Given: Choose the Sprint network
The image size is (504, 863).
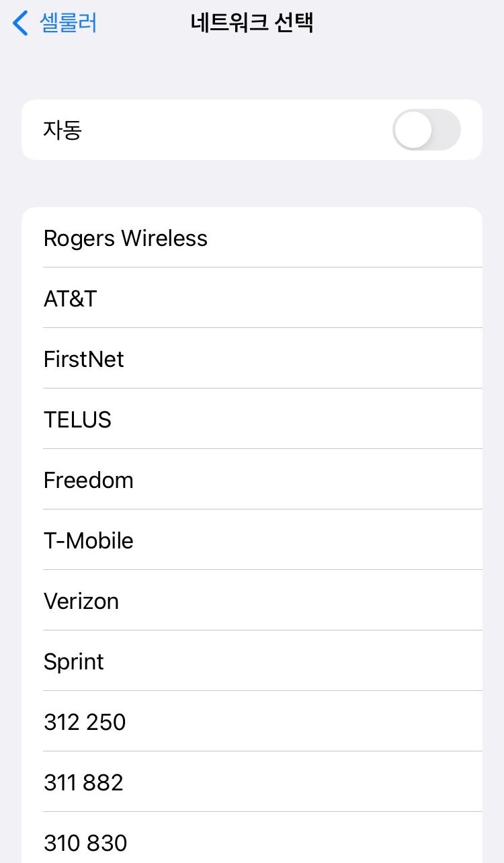Looking at the screenshot, I should (x=74, y=661).
